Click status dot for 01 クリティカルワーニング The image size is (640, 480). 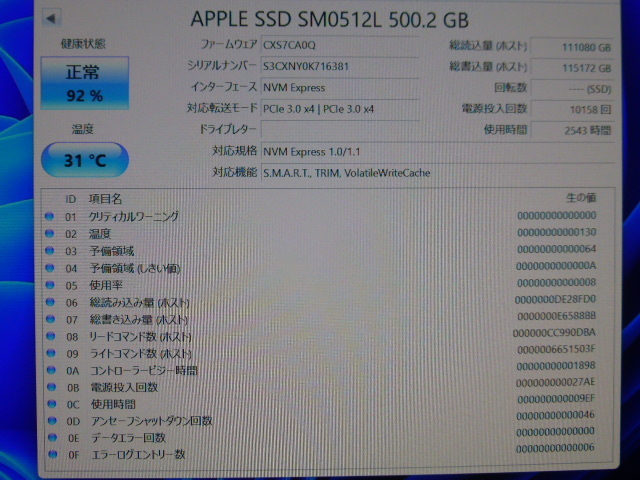point(49,216)
